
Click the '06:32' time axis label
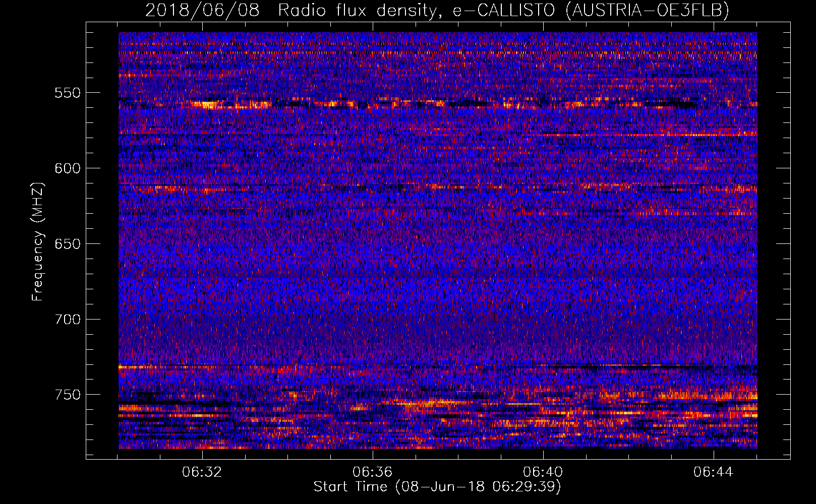pyautogui.click(x=202, y=472)
